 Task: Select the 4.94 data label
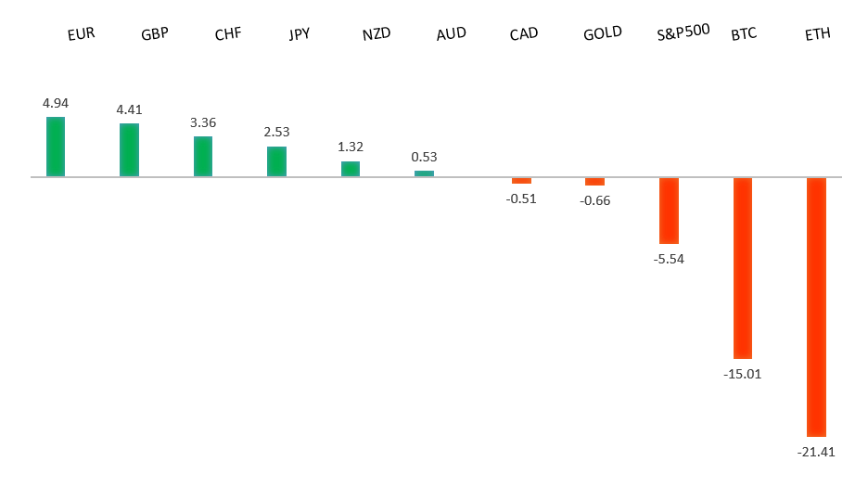56,103
